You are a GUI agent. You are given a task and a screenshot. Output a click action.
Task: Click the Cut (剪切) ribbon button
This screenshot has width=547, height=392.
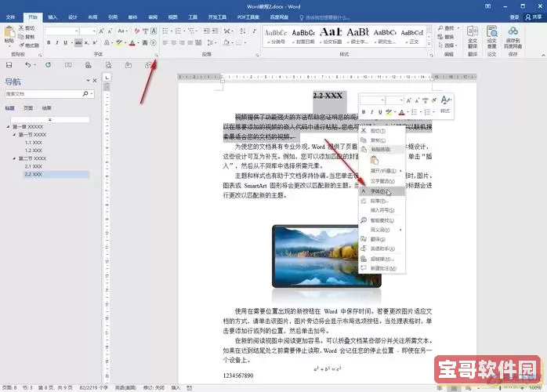click(x=27, y=28)
